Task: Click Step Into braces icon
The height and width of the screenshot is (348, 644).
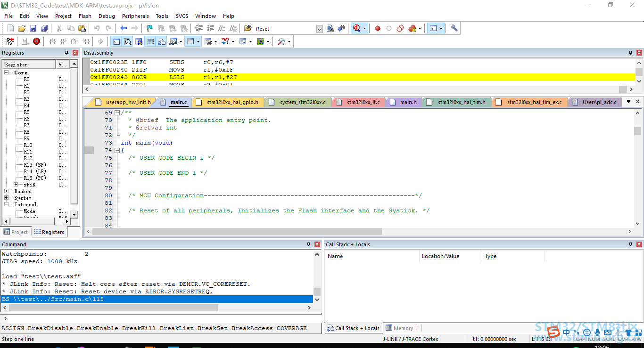Action: point(52,41)
